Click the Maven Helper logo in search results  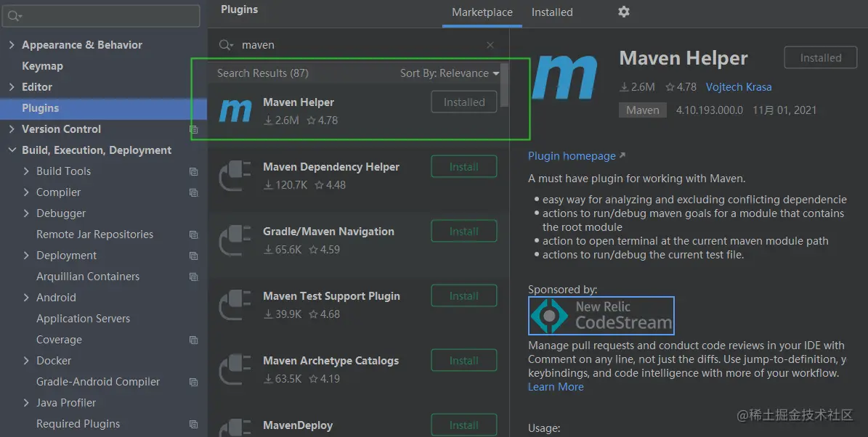point(236,111)
